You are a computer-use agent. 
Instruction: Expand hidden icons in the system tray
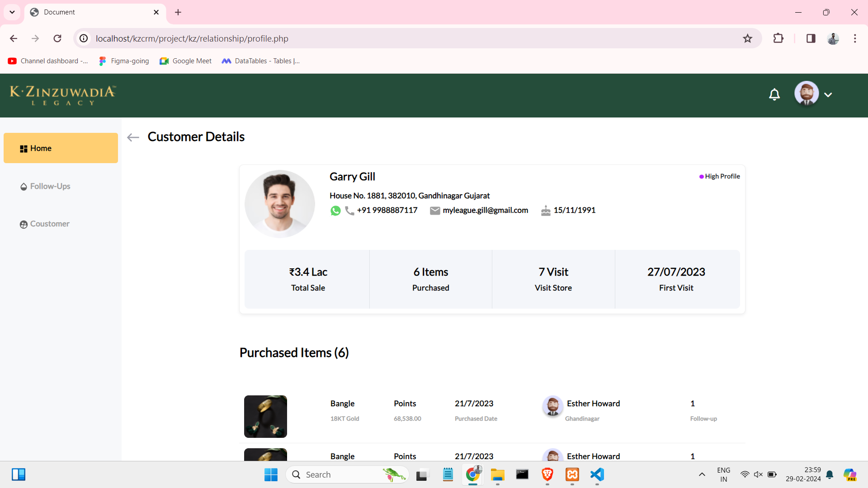click(x=702, y=474)
